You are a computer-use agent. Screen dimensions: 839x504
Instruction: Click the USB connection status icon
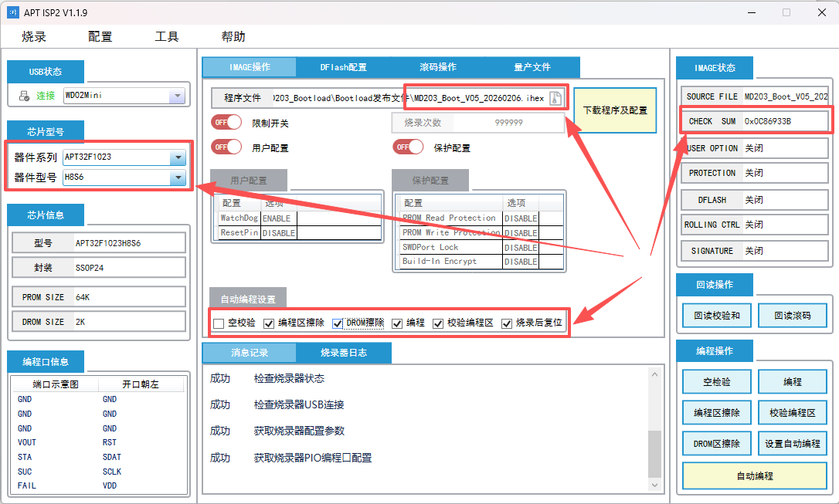pos(23,96)
